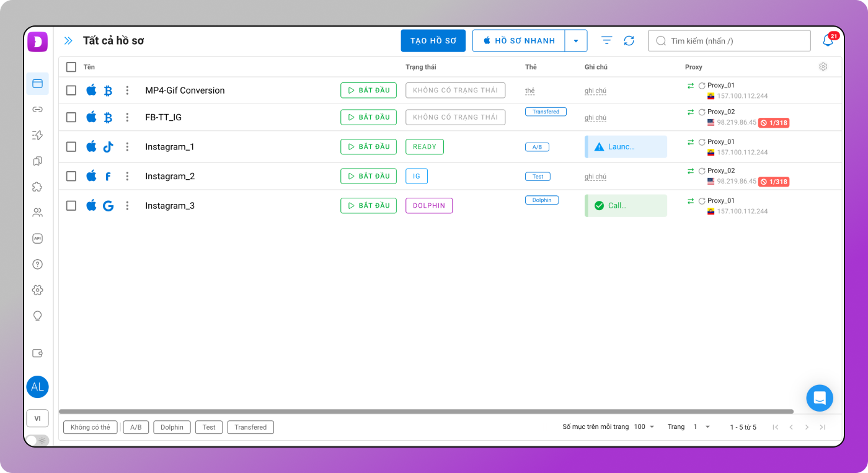Image resolution: width=868 pixels, height=473 pixels.
Task: Filter by the Transfered tag
Action: pos(250,427)
